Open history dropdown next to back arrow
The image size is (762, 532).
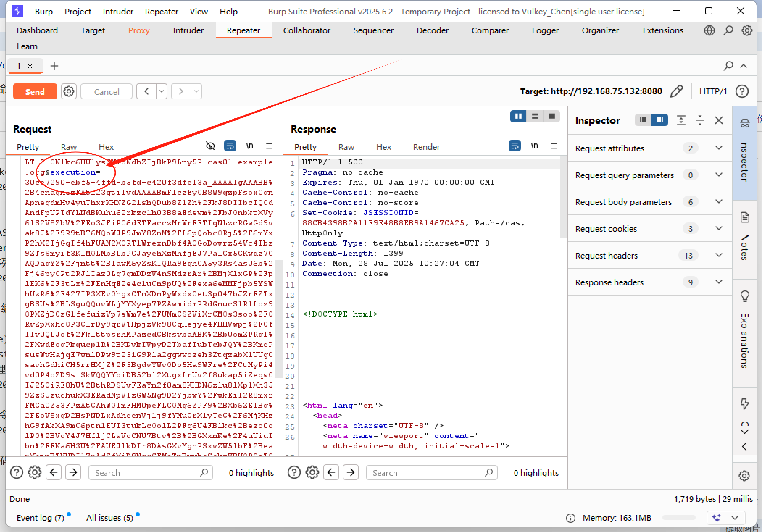[x=162, y=91]
